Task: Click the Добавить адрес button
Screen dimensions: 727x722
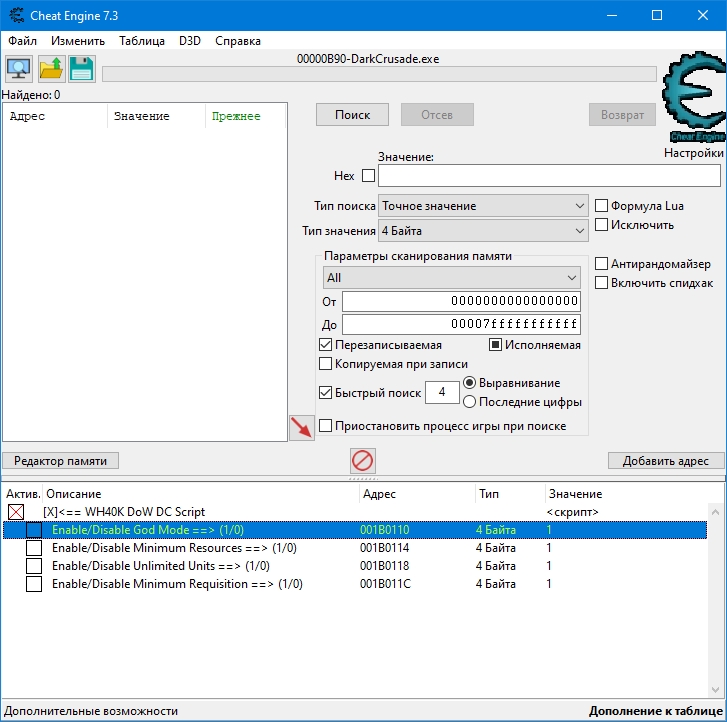Action: [x=666, y=460]
